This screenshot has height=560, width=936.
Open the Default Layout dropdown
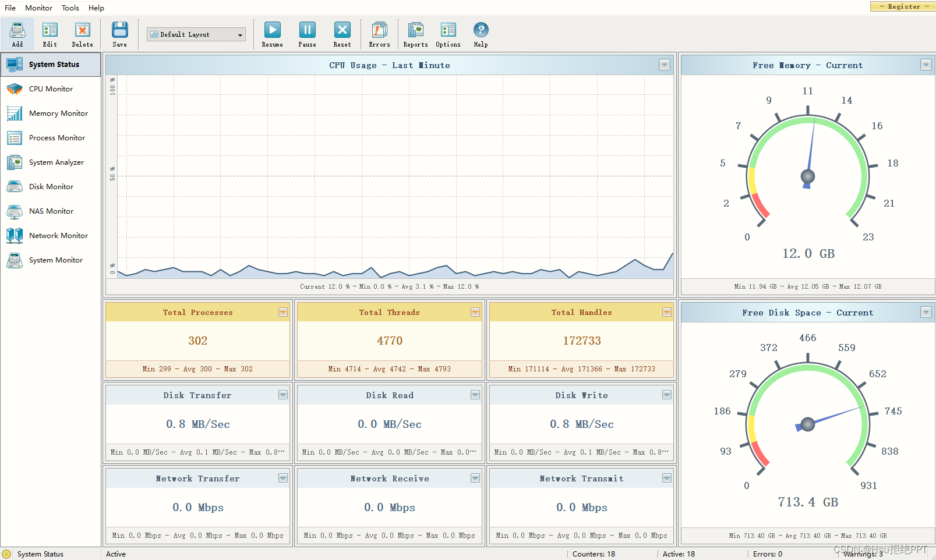[x=196, y=35]
